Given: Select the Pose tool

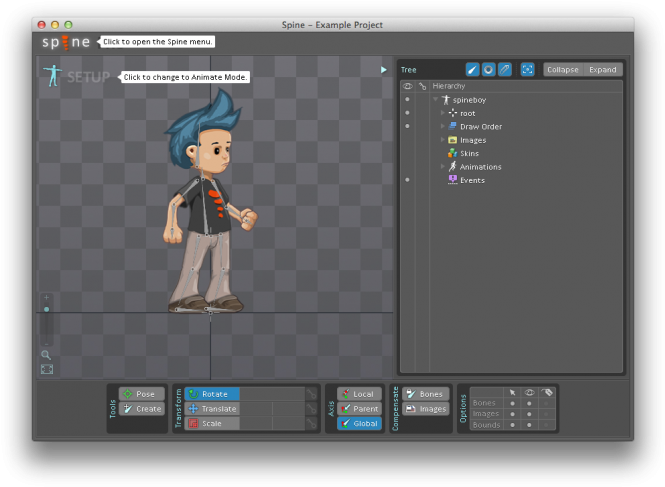Looking at the screenshot, I should point(142,394).
